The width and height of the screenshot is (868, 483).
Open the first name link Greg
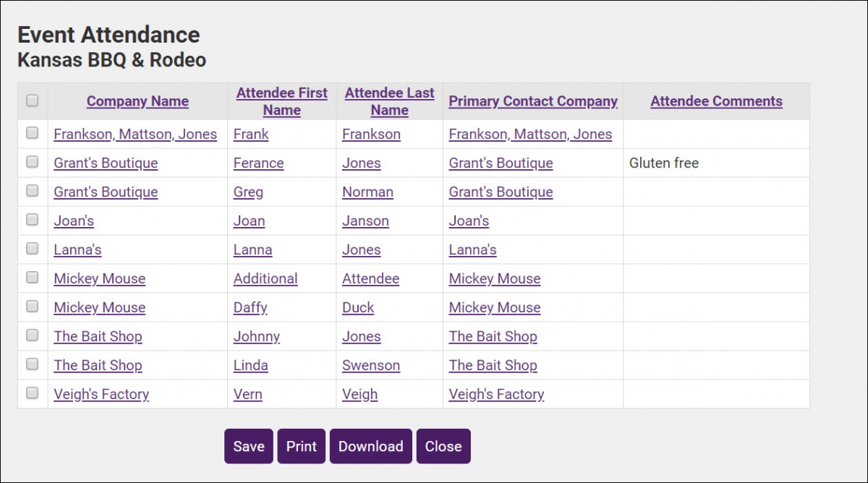pyautogui.click(x=248, y=192)
